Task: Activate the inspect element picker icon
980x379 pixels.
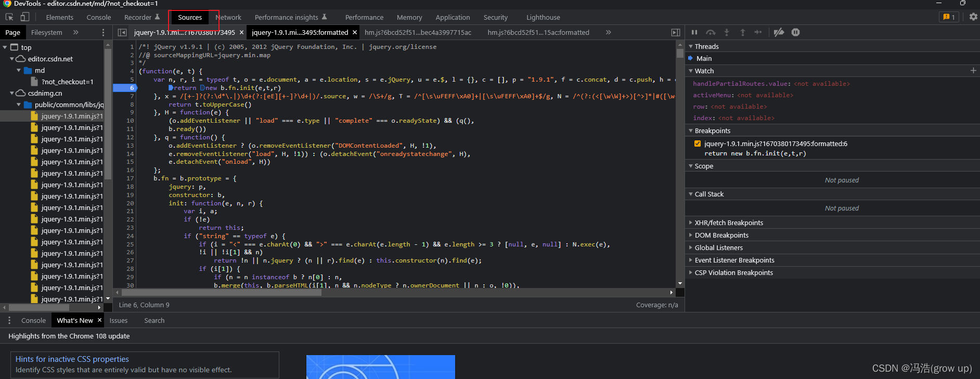Action: (9, 17)
